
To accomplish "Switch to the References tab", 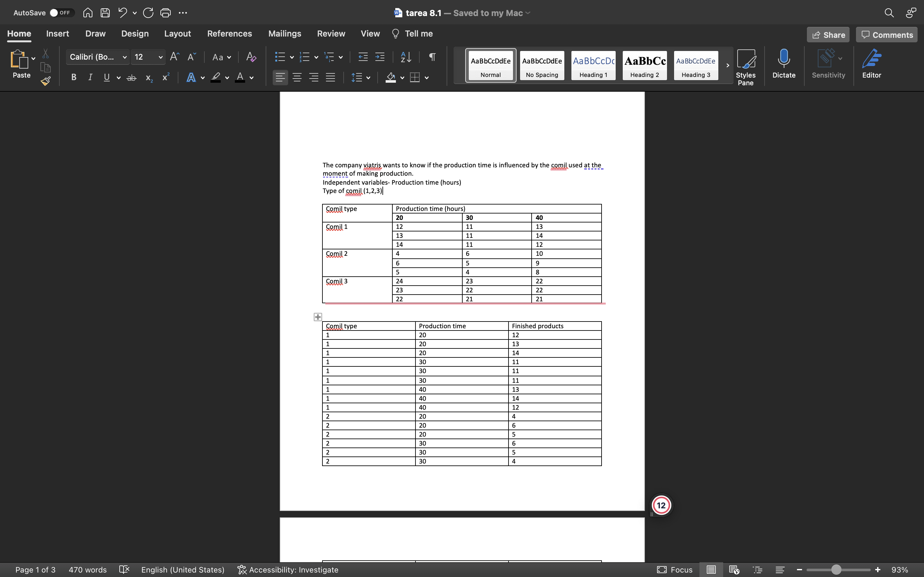I will [229, 34].
